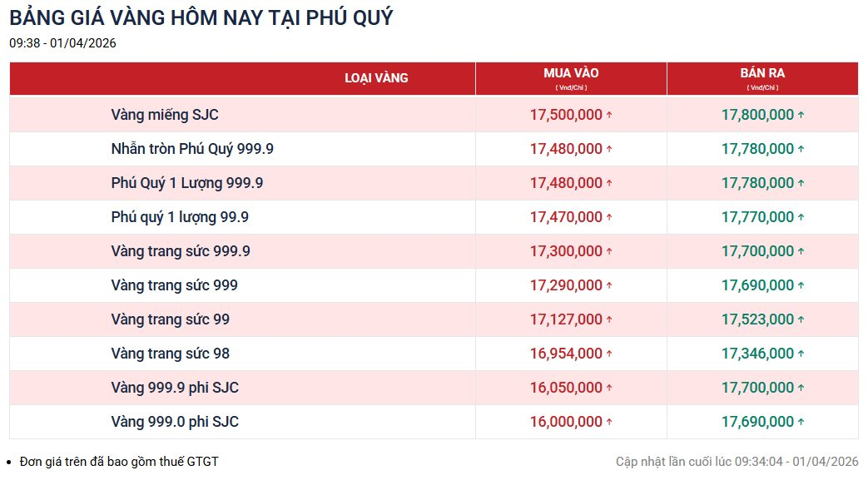The width and height of the screenshot is (868, 500).
Task: Click the LOẠI VÀNG column header
Action: pos(376,78)
